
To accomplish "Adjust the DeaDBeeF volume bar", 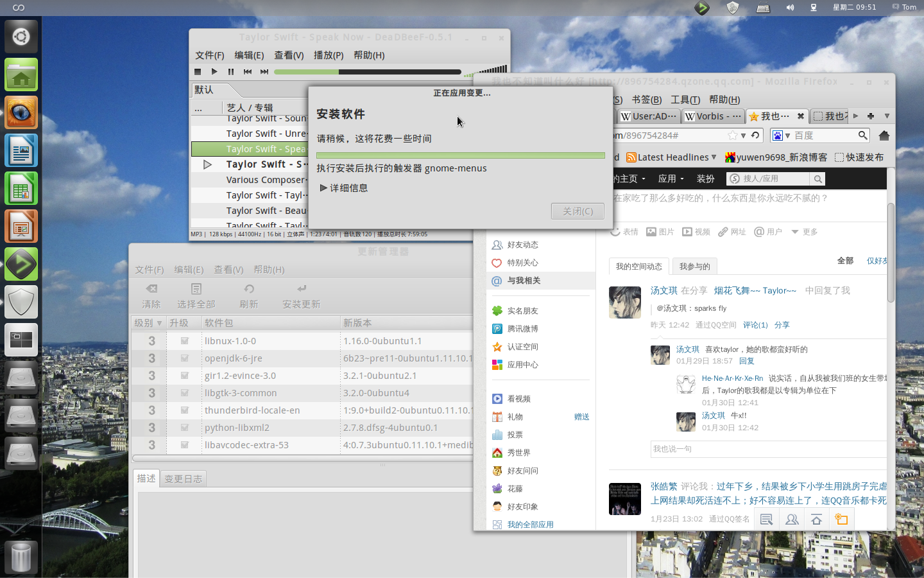I will [x=486, y=71].
